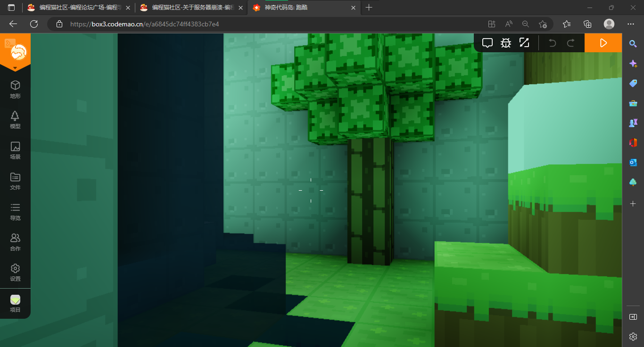The width and height of the screenshot is (644, 347).
Task: Toggle fullscreen with the expand arrows icon
Action: tap(524, 43)
